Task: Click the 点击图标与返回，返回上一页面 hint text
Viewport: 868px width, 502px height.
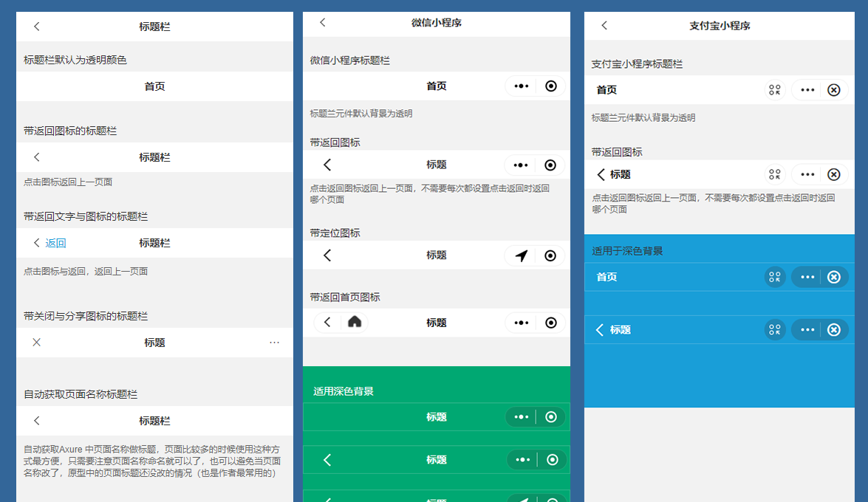Action: point(86,271)
